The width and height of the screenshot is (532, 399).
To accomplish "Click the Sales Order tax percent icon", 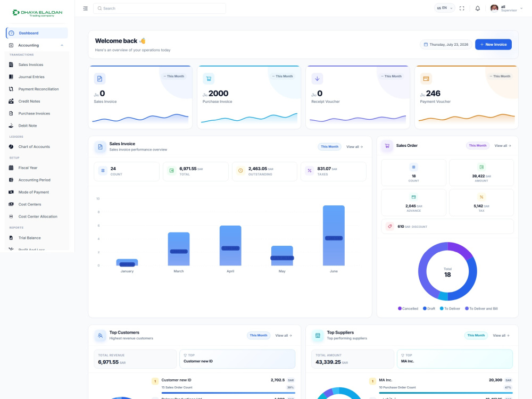I will click(481, 197).
